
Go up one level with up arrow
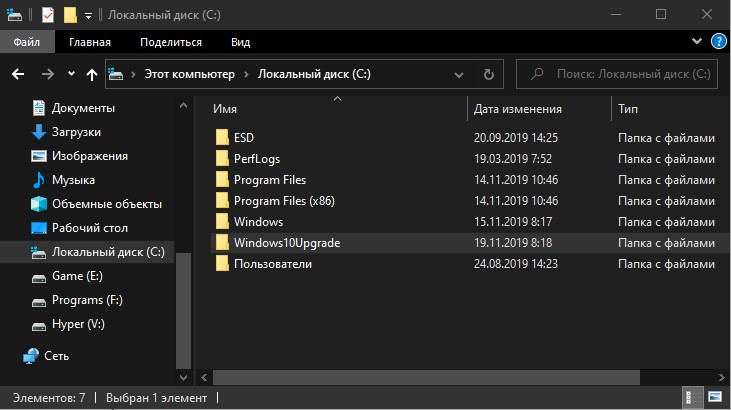92,74
